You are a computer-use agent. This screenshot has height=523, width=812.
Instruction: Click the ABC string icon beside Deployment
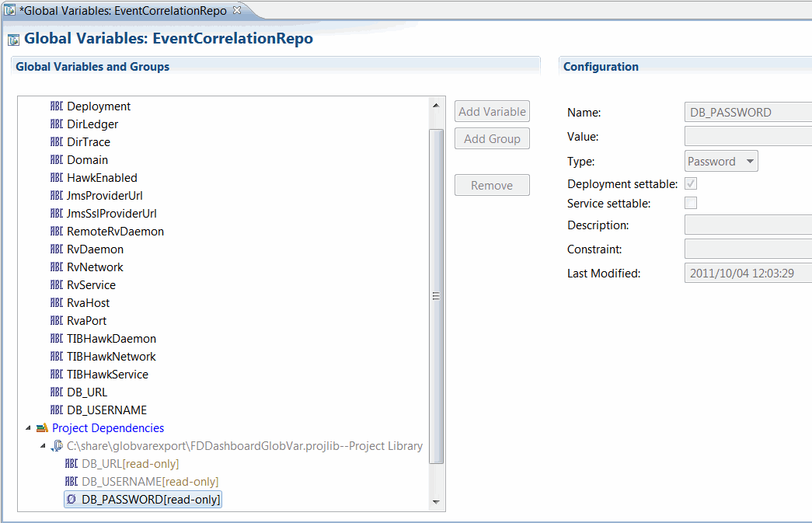(54, 106)
